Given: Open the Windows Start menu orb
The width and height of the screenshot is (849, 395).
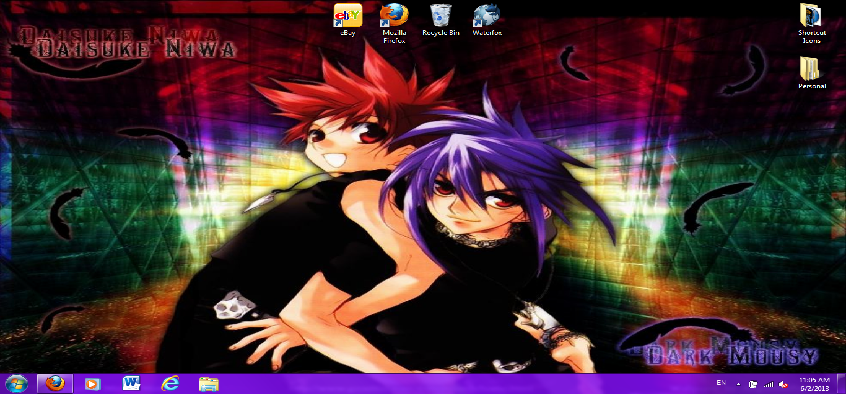Looking at the screenshot, I should click(16, 384).
